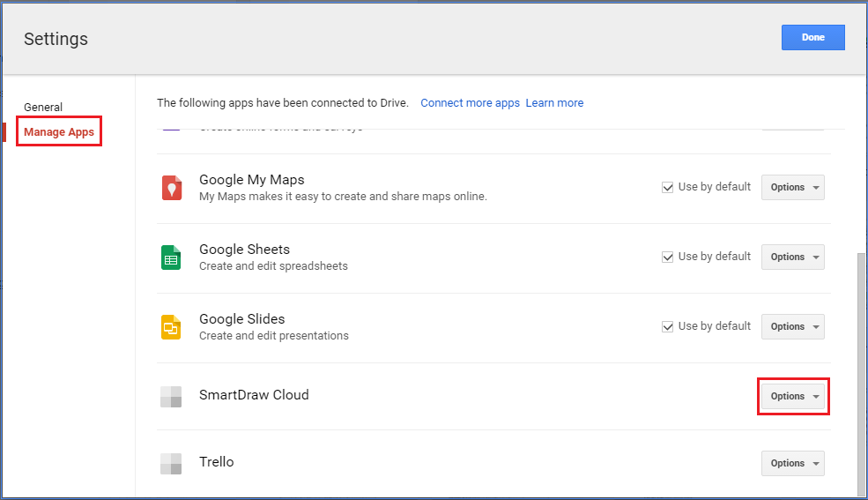The width and height of the screenshot is (868, 500).
Task: Click the Google Sheets title
Action: click(245, 250)
